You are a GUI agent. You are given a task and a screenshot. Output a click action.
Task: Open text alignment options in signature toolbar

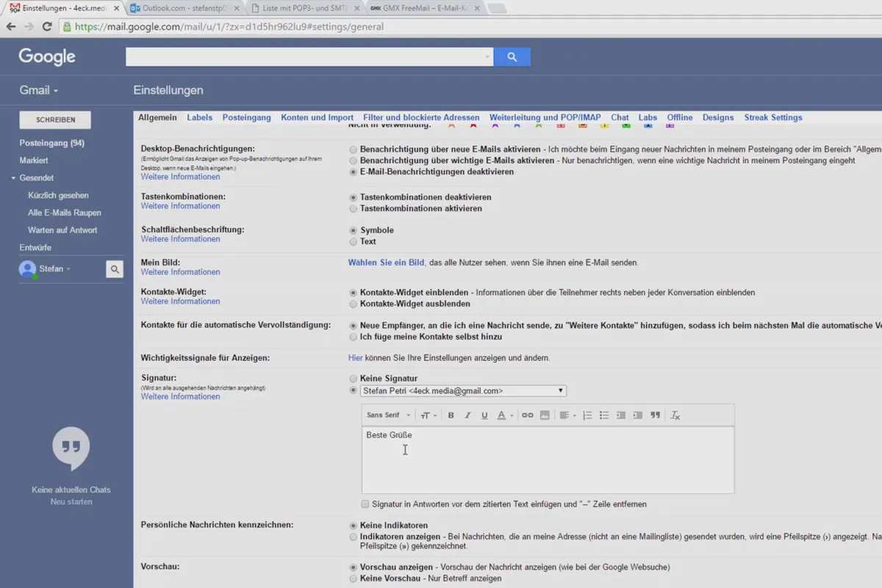pyautogui.click(x=567, y=415)
